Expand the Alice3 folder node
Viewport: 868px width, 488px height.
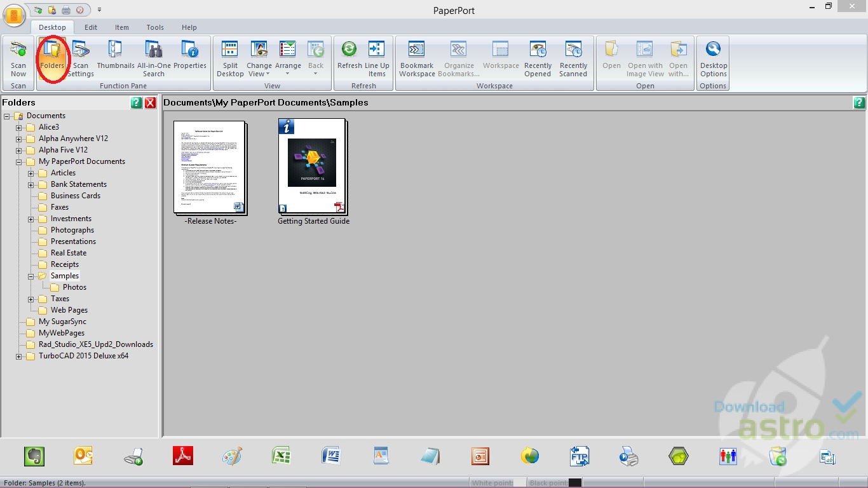[x=18, y=127]
